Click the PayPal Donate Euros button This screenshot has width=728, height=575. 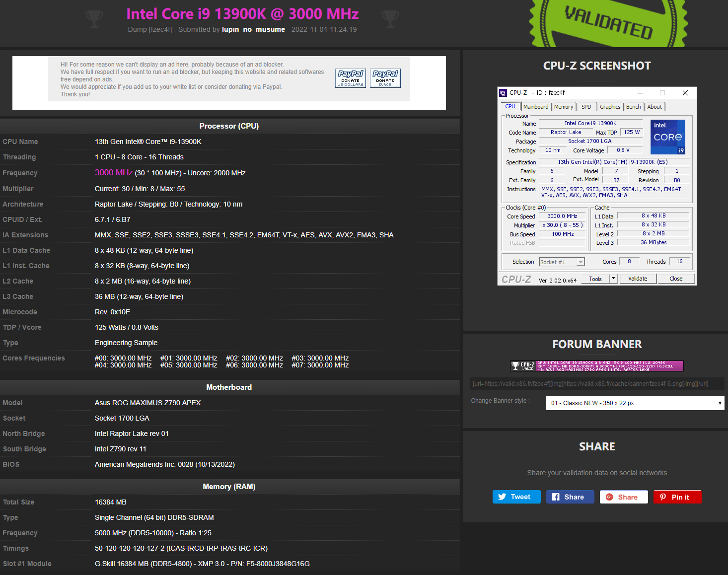point(385,78)
